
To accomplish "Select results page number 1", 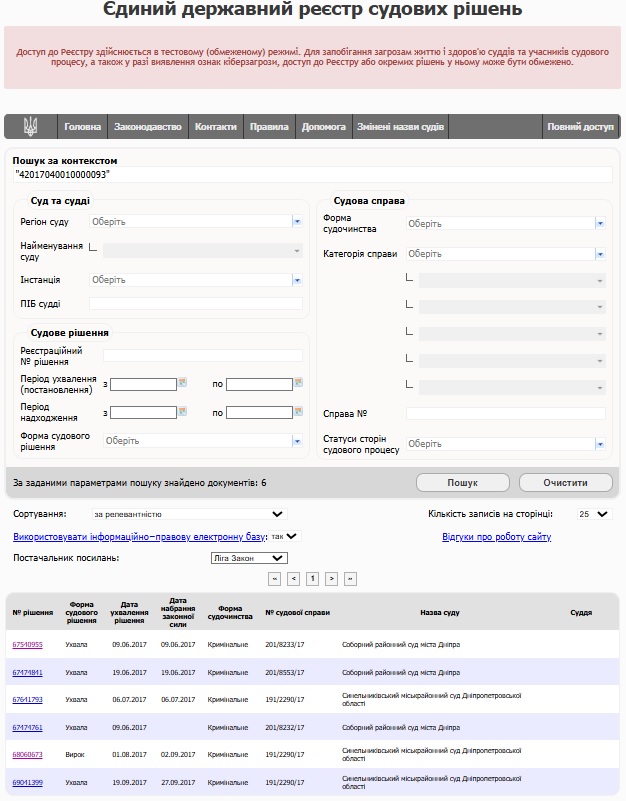I will coord(312,579).
